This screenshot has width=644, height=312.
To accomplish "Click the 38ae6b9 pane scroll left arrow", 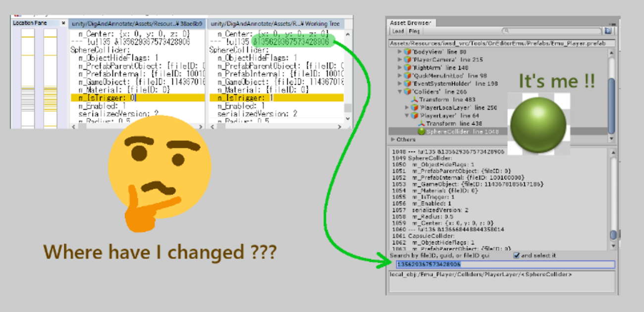I will [x=73, y=126].
